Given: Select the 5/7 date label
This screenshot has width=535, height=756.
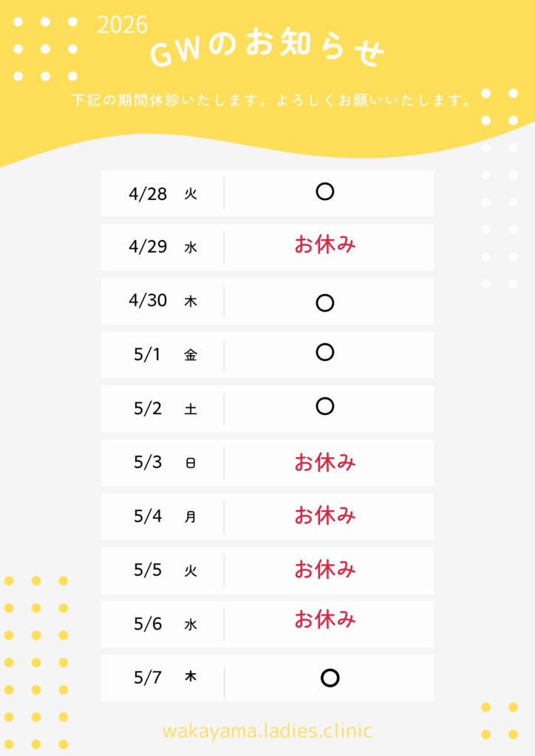Looking at the screenshot, I should pos(148,676).
